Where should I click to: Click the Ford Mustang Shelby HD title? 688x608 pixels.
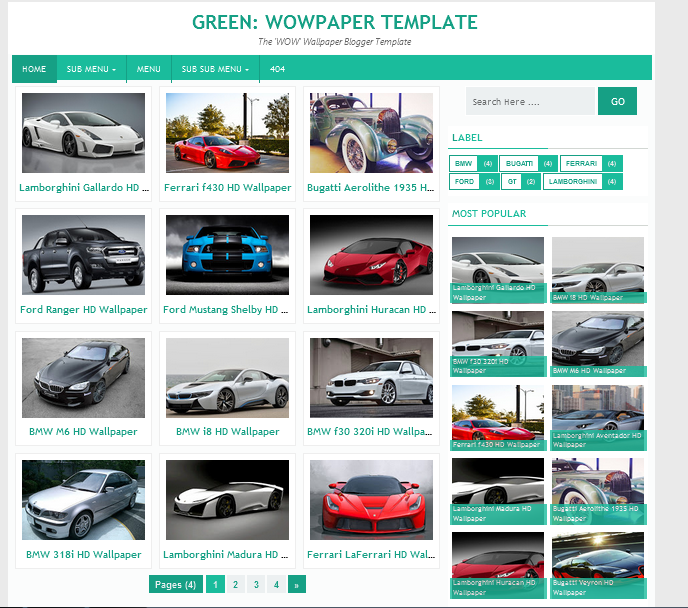click(226, 310)
